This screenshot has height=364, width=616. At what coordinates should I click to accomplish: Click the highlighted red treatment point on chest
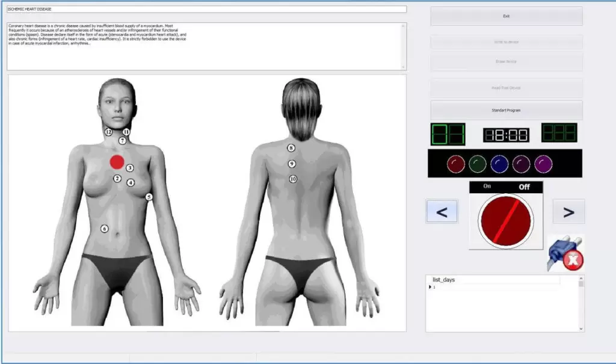[x=117, y=161]
